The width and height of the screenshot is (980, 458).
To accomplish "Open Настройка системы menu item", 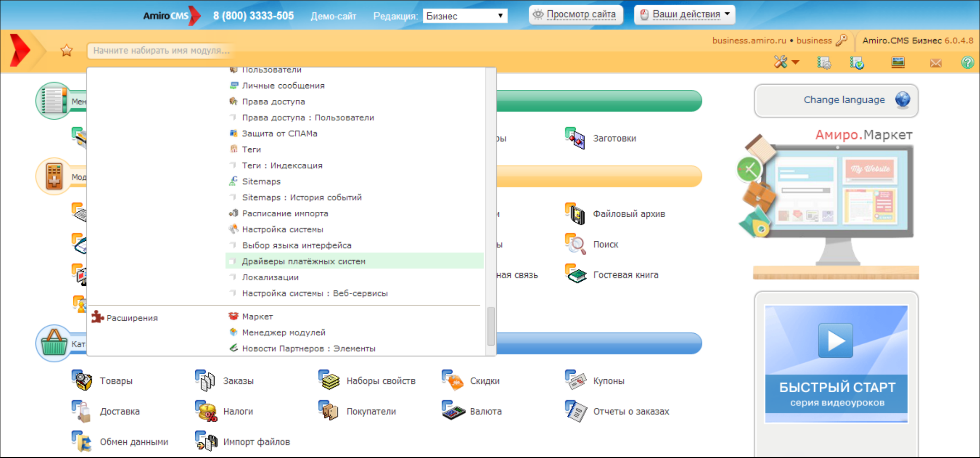I will click(282, 229).
